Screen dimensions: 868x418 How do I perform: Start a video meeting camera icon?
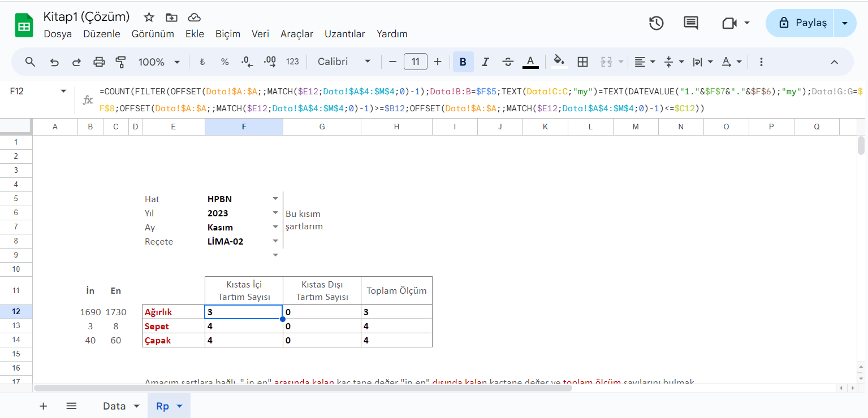tap(729, 23)
